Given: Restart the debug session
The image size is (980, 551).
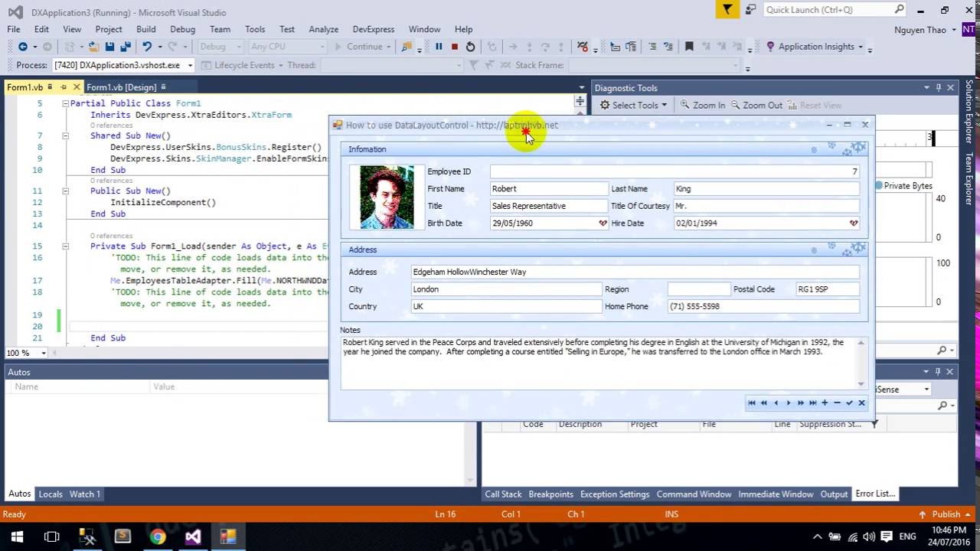Looking at the screenshot, I should coord(470,47).
